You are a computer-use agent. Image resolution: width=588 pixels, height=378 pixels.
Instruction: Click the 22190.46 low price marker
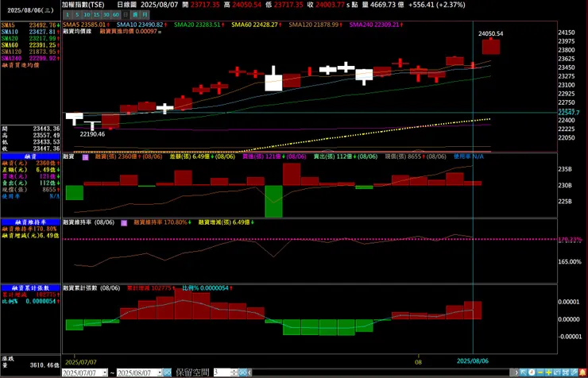tap(92, 134)
